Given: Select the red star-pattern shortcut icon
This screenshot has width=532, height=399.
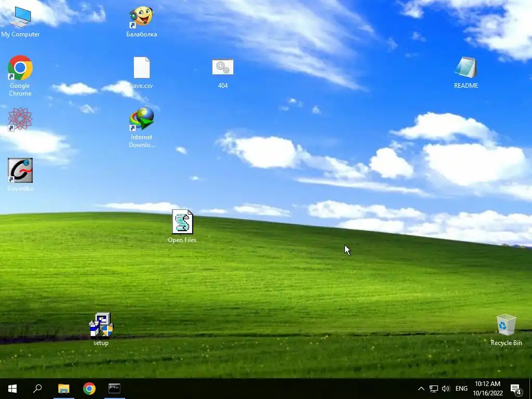Looking at the screenshot, I should [x=20, y=119].
